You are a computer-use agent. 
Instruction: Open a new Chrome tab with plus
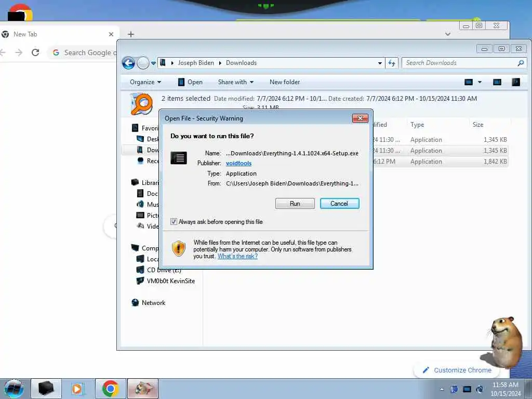point(131,34)
